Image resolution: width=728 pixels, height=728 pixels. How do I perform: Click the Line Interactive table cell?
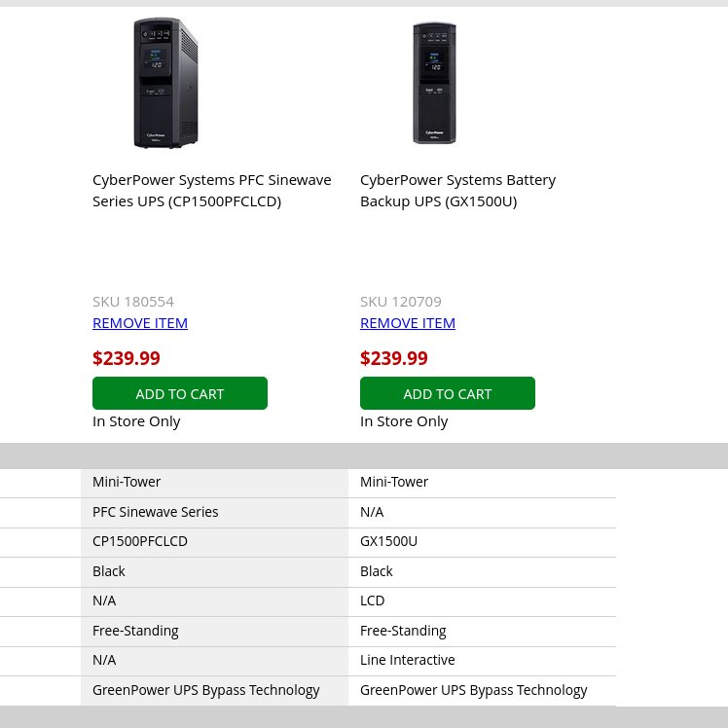[x=482, y=660]
